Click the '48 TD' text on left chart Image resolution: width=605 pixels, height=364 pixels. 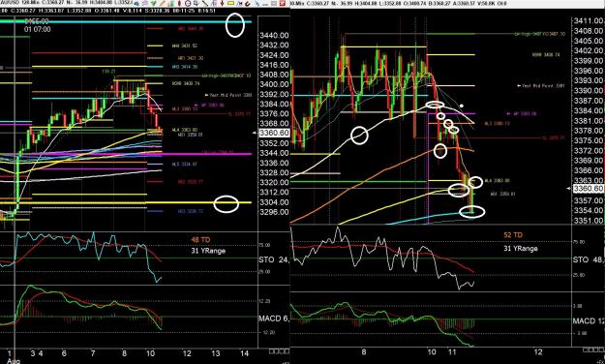(200, 240)
